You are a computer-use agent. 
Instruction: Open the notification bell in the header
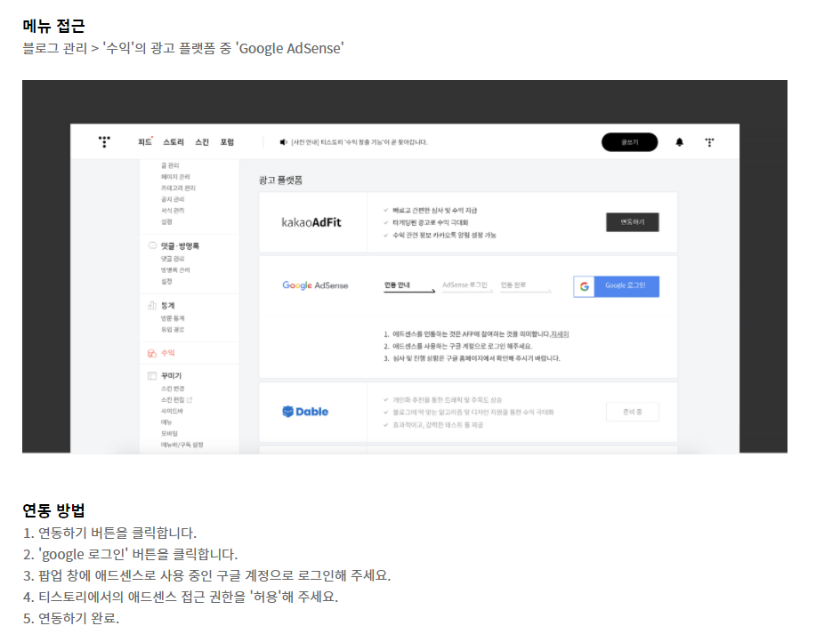pyautogui.click(x=679, y=142)
